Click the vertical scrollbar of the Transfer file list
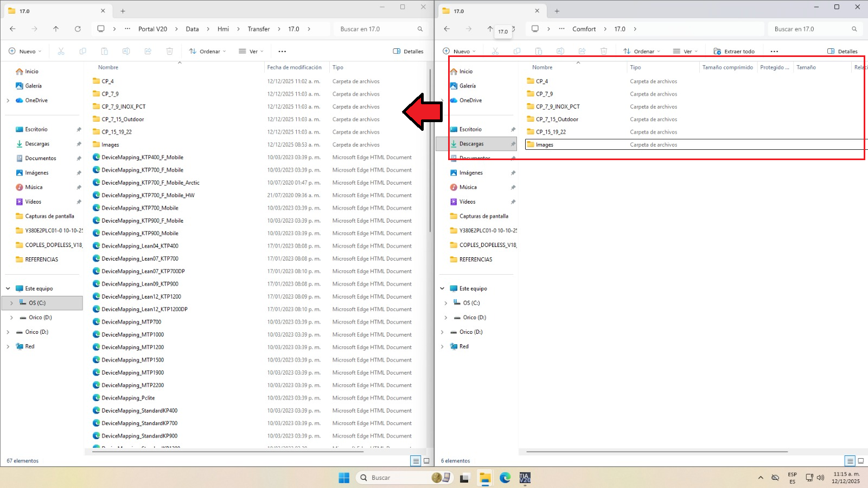Image resolution: width=868 pixels, height=488 pixels. 431,151
